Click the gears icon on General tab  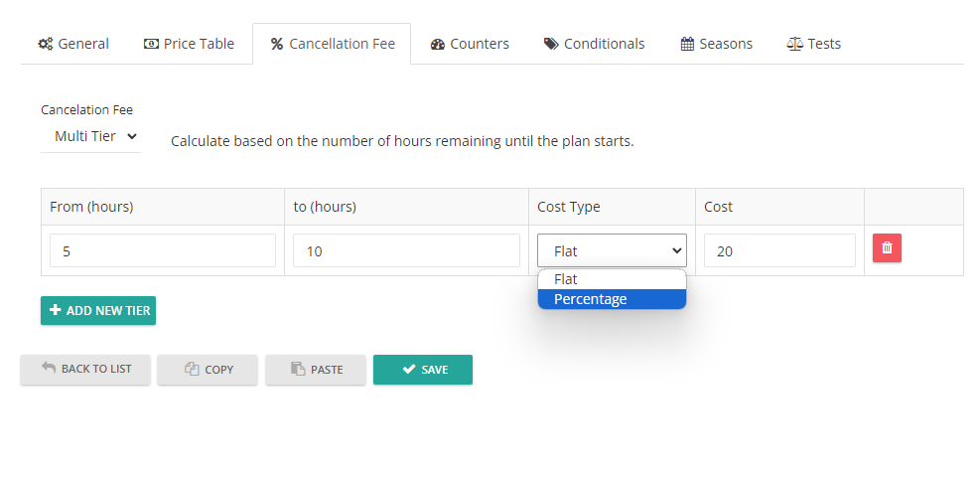pos(45,44)
